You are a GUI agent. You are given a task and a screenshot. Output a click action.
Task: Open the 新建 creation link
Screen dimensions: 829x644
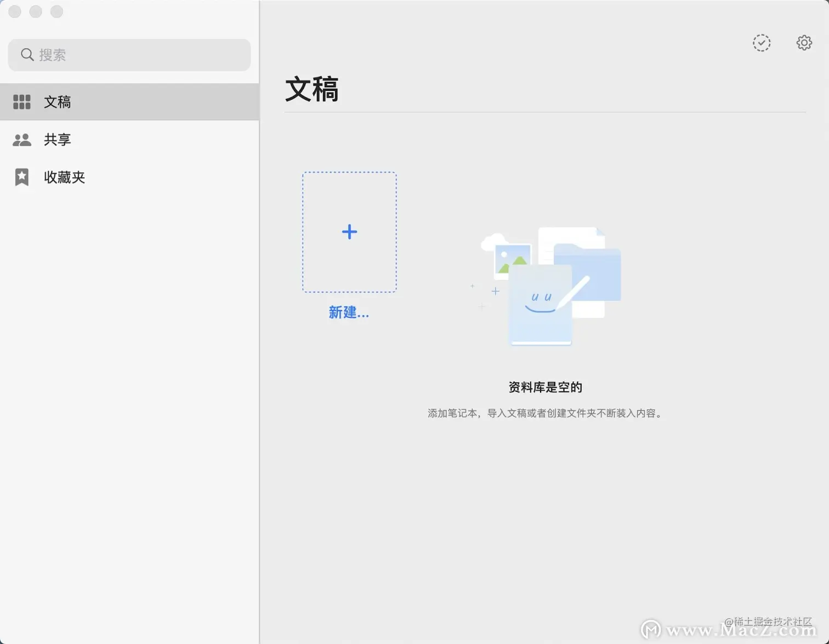(x=349, y=312)
